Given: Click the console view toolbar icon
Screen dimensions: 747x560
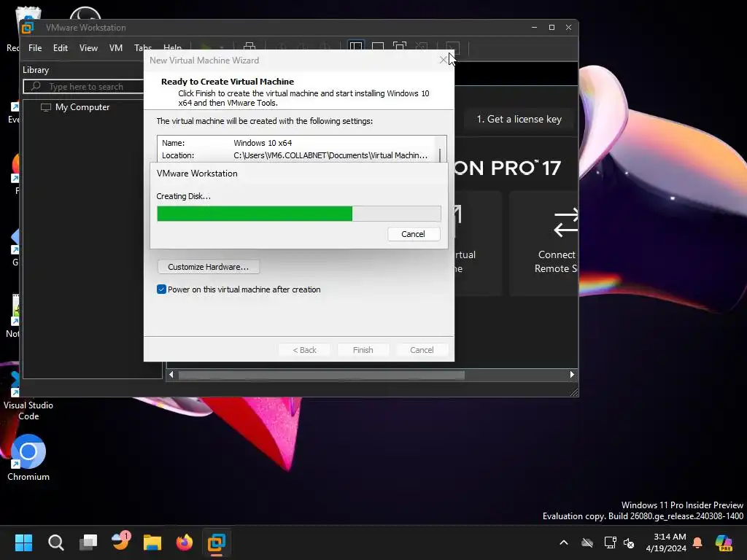Looking at the screenshot, I should 452,47.
